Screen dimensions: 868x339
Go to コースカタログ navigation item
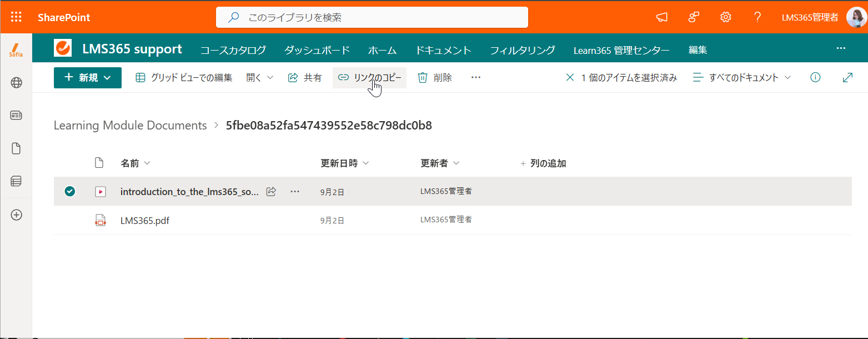click(x=233, y=50)
